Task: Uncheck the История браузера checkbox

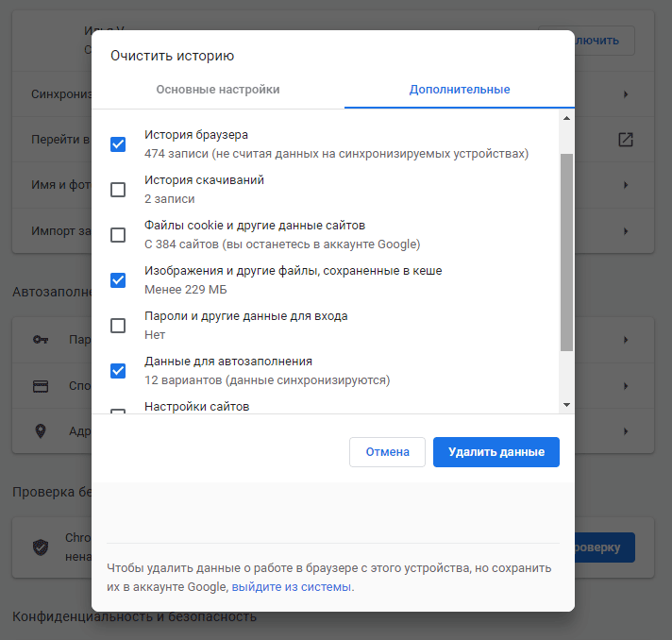Action: pyautogui.click(x=118, y=144)
